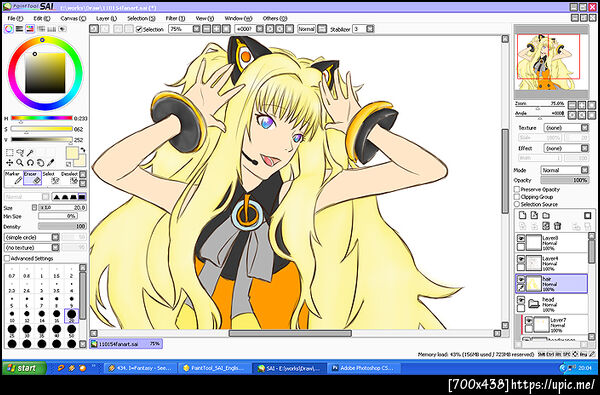Choose the Deselect pen tool

coord(69,178)
